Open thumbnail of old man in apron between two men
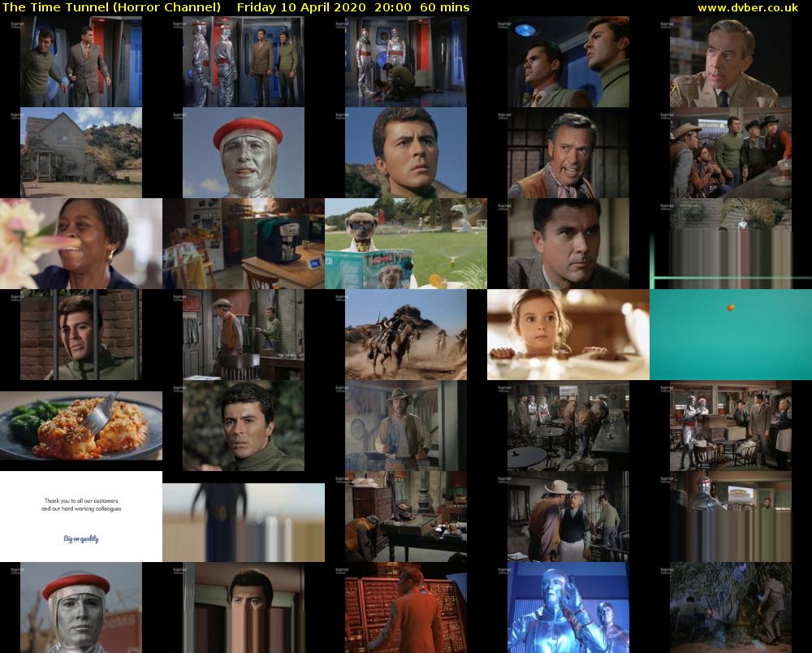 coord(568,517)
